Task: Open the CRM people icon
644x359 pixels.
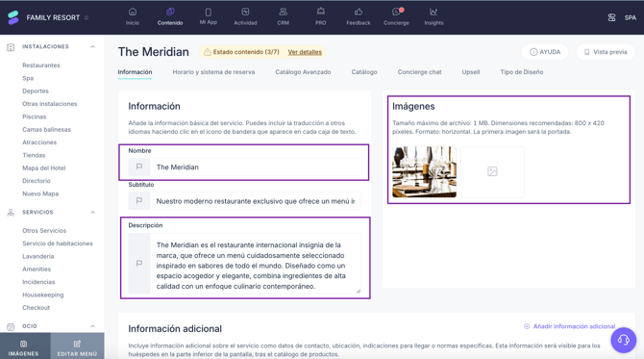Action: click(283, 12)
